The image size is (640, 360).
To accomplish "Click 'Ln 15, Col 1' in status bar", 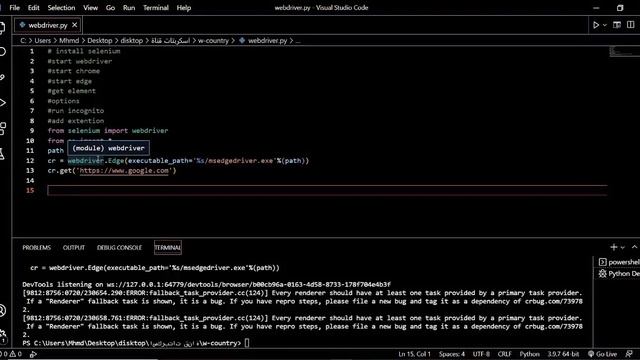I will tap(414, 354).
